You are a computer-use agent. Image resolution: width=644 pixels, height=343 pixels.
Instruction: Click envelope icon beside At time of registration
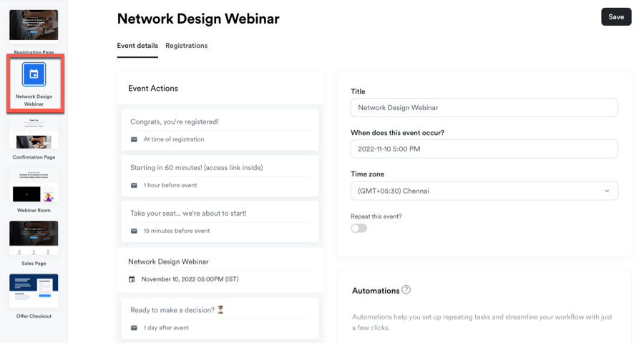coord(134,139)
